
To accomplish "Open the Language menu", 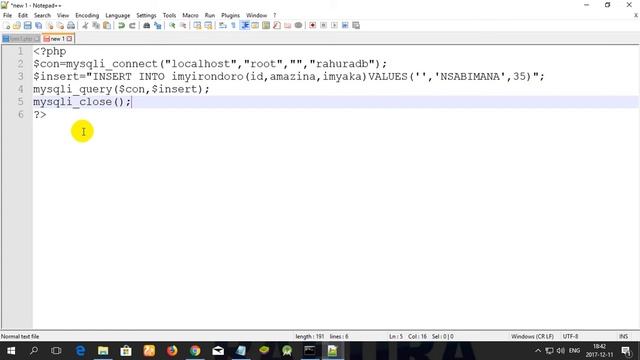I will (118, 15).
